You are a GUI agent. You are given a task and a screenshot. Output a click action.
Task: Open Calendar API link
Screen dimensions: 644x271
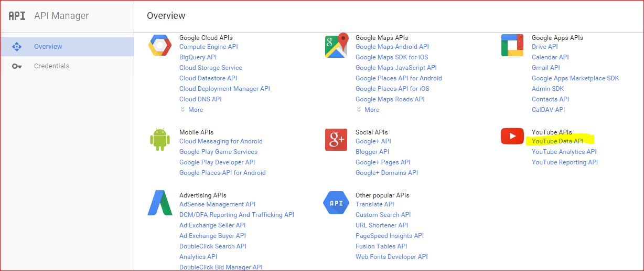click(x=550, y=57)
